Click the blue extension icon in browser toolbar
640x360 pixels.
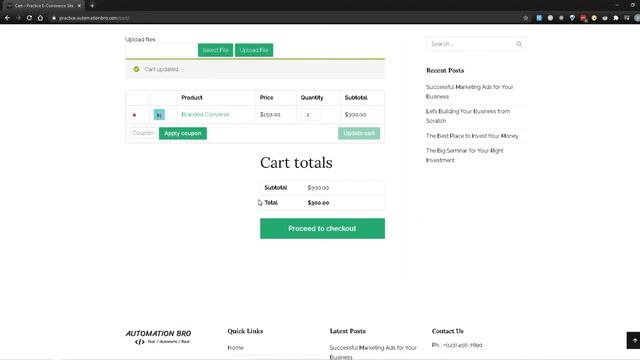pos(539,18)
